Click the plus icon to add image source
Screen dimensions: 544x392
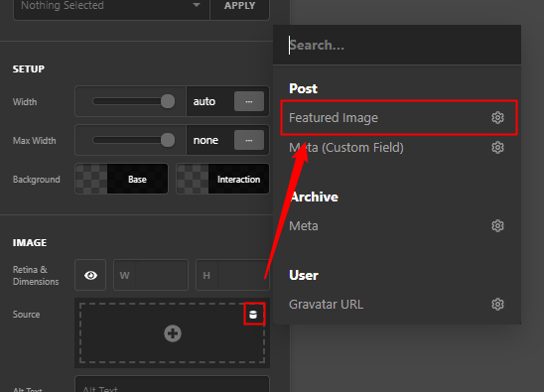pyautogui.click(x=173, y=333)
